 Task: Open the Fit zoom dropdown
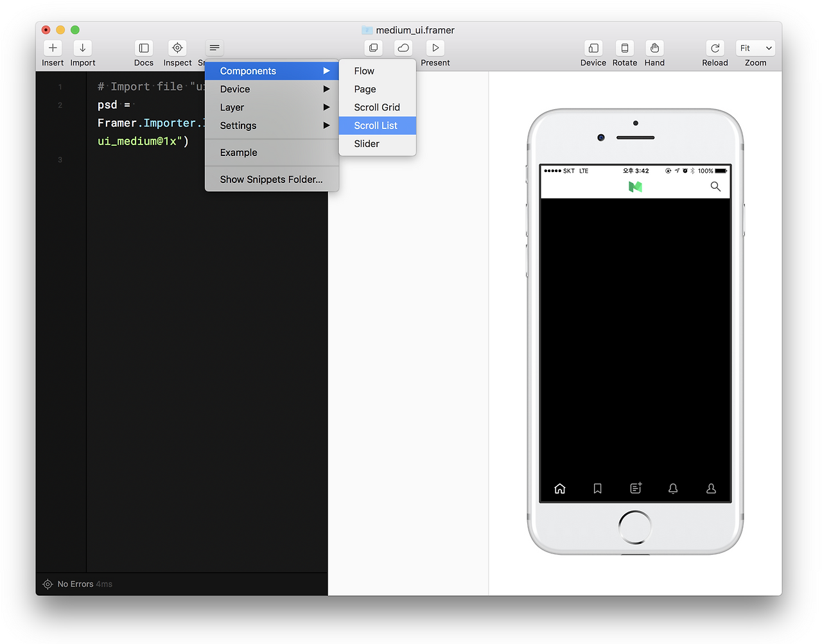[x=755, y=48]
